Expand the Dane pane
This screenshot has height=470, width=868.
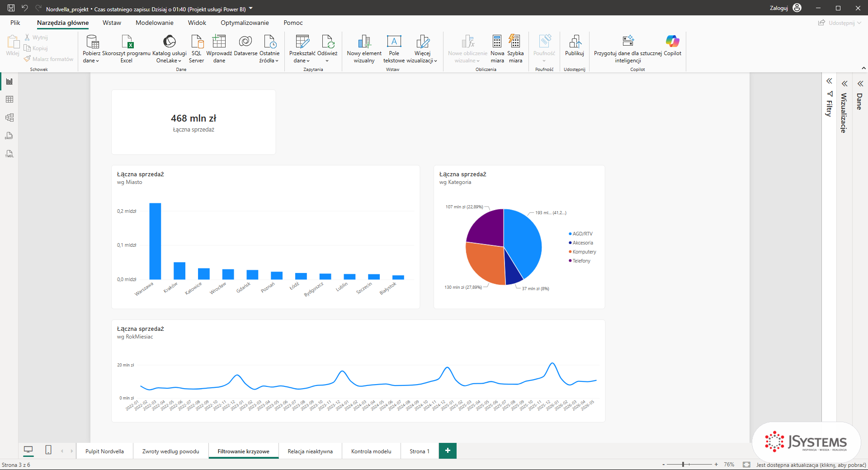tap(860, 84)
